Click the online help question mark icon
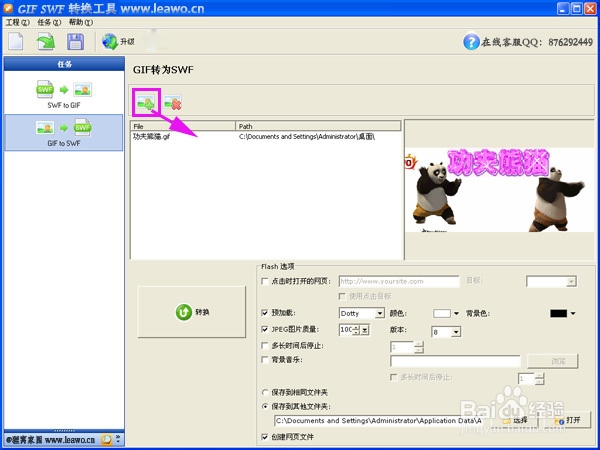 [x=471, y=42]
